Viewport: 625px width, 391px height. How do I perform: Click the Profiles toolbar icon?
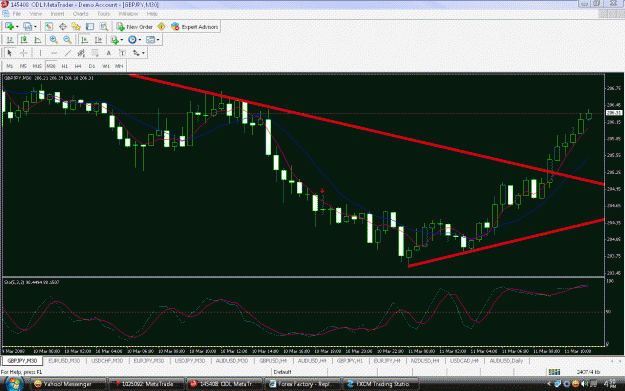[x=27, y=27]
